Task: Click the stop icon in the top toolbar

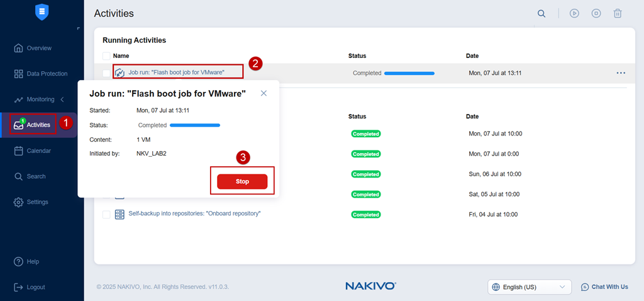Action: click(596, 14)
